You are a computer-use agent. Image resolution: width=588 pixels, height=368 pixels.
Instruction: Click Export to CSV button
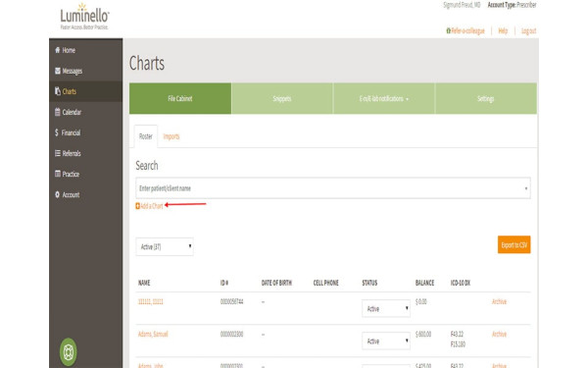pos(514,244)
